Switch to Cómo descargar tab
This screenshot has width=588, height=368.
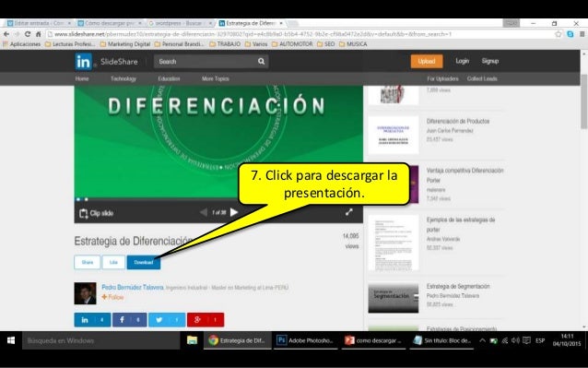(x=110, y=23)
